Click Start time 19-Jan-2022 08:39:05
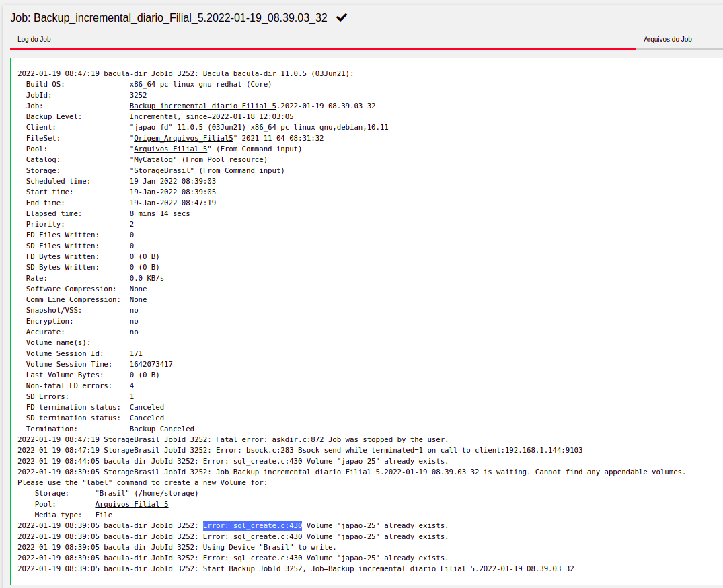Viewport: 723px width, 588px height. coord(173,192)
